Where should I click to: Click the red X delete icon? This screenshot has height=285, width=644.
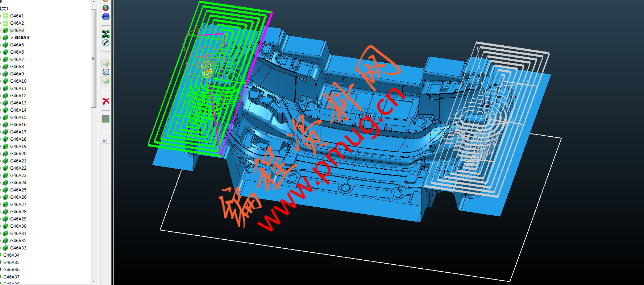click(106, 101)
